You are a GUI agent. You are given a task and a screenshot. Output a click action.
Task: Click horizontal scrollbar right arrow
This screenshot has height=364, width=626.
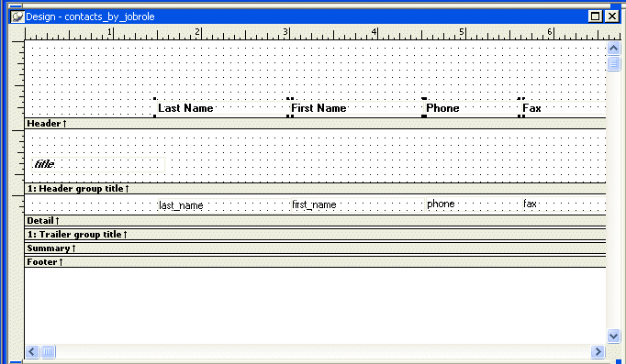(598, 352)
